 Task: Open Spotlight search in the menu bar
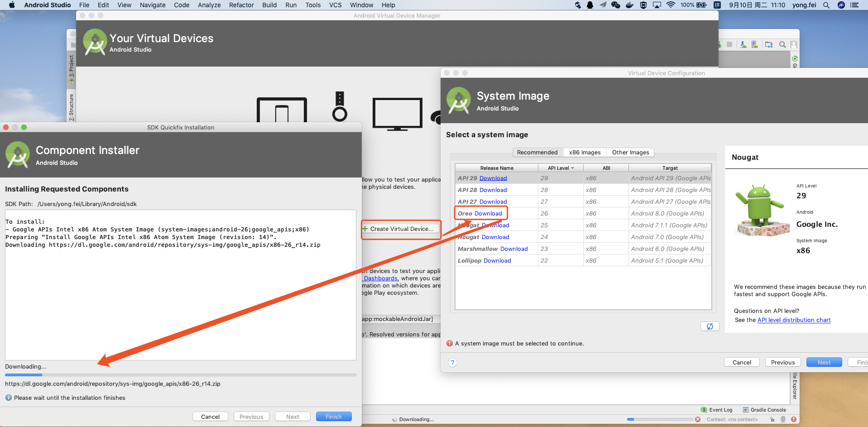(826, 5)
